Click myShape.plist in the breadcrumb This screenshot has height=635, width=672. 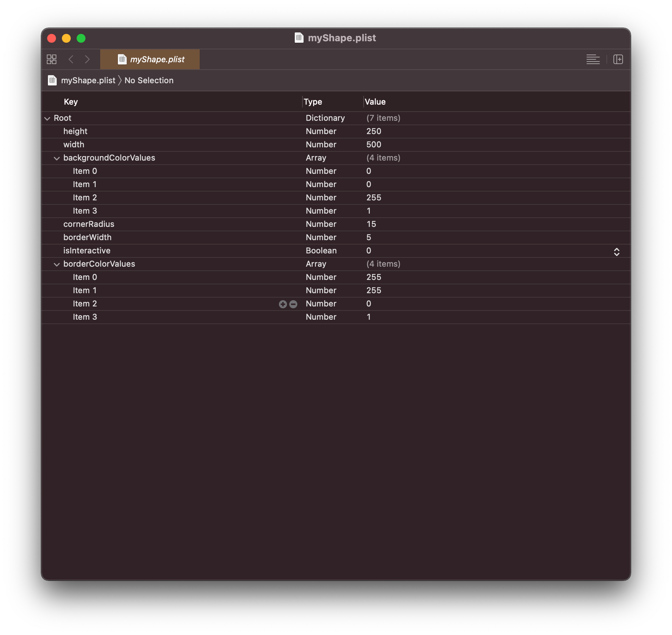pyautogui.click(x=88, y=80)
